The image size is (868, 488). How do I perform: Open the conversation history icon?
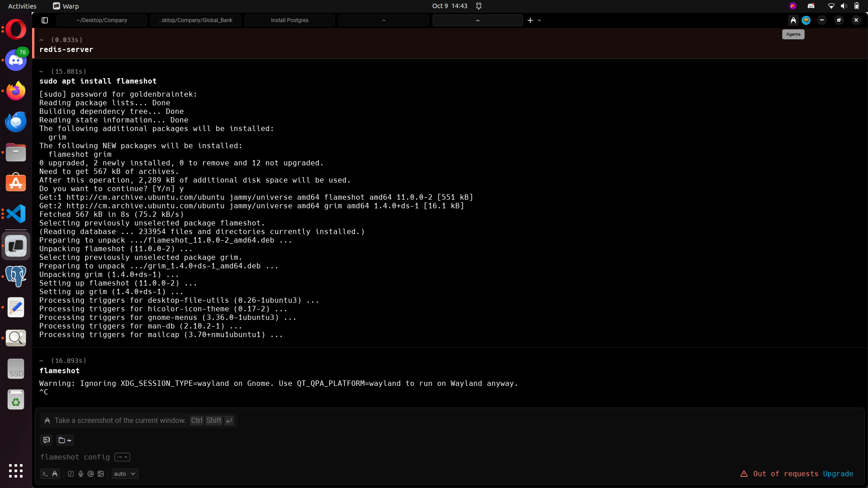[x=47, y=440]
